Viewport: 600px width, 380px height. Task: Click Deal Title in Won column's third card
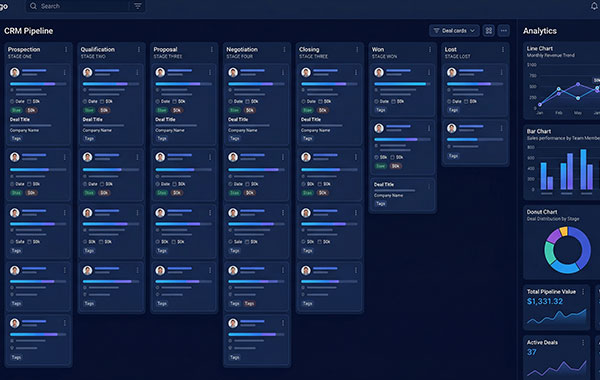[384, 184]
